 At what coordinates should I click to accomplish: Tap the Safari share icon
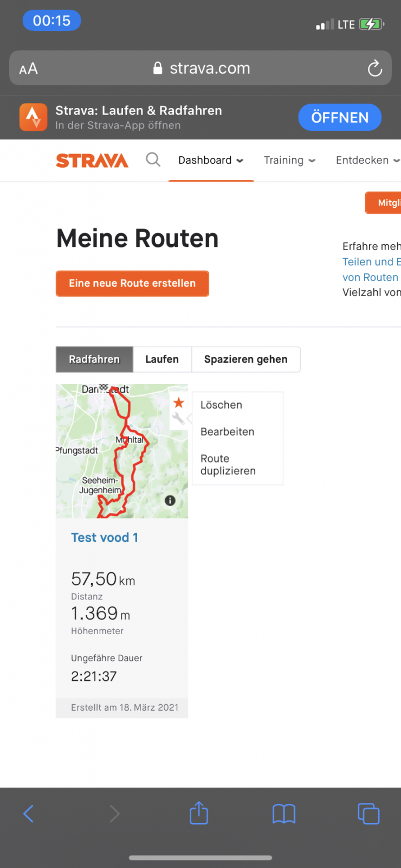click(199, 813)
